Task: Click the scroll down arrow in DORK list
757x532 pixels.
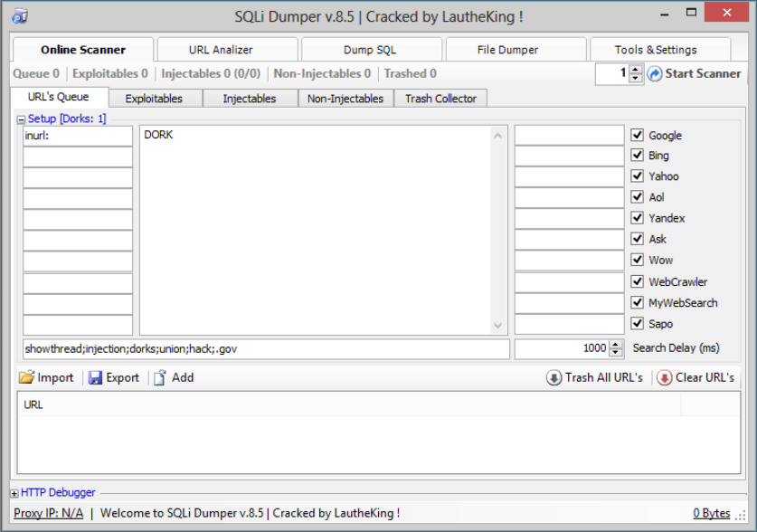Action: 499,326
